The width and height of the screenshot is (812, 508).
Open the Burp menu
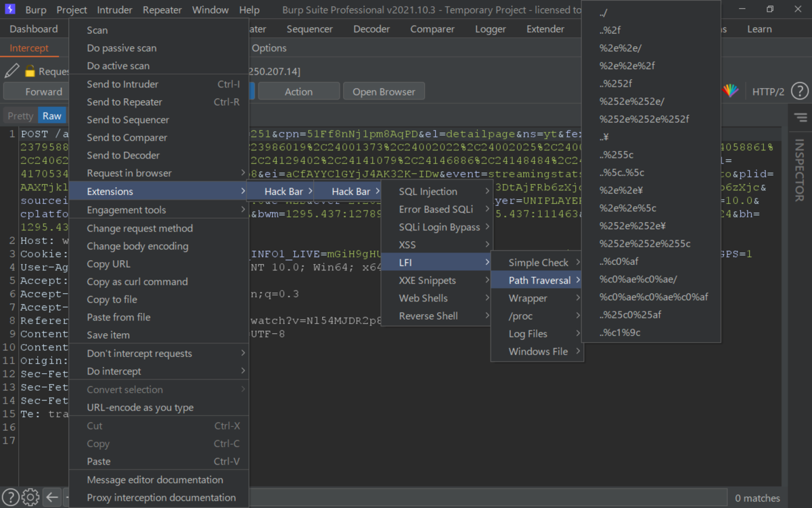pyautogui.click(x=36, y=9)
